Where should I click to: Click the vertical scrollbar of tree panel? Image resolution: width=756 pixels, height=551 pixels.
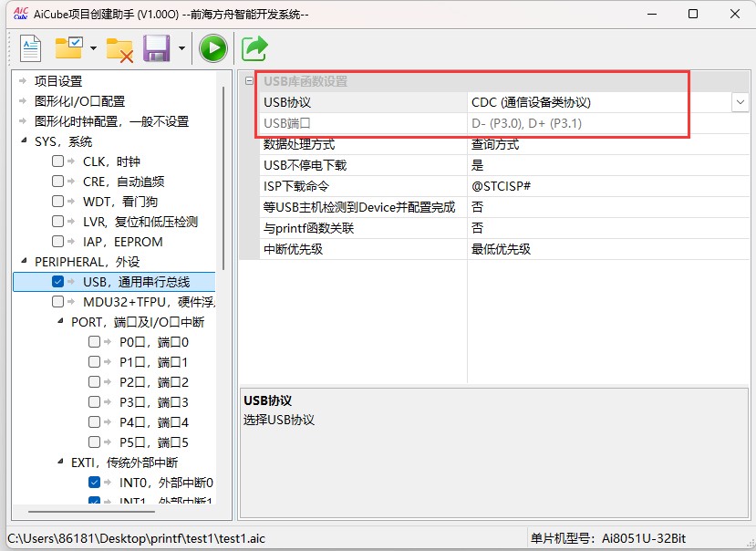pos(223,179)
